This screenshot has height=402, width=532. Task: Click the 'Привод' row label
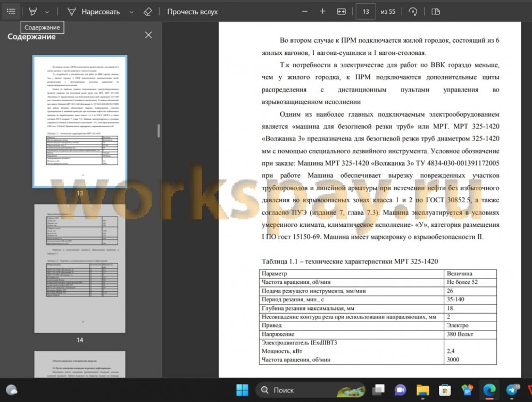coord(271,325)
